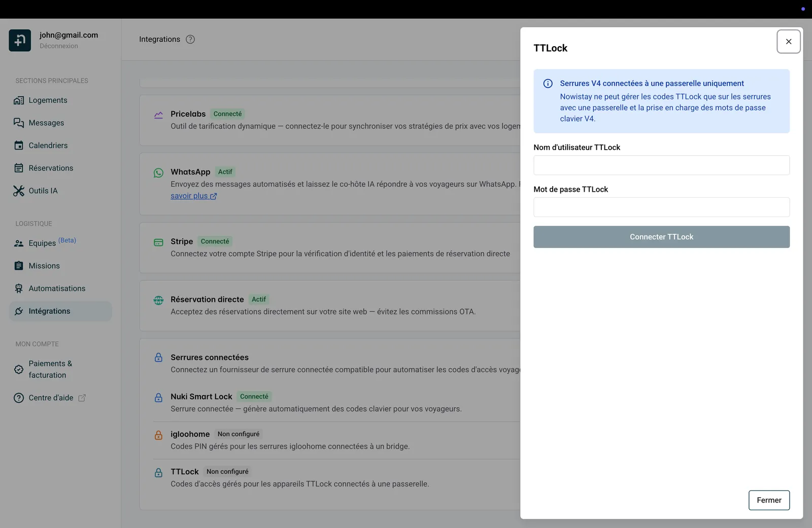Click the WhatsApp logo icon

pos(158,173)
